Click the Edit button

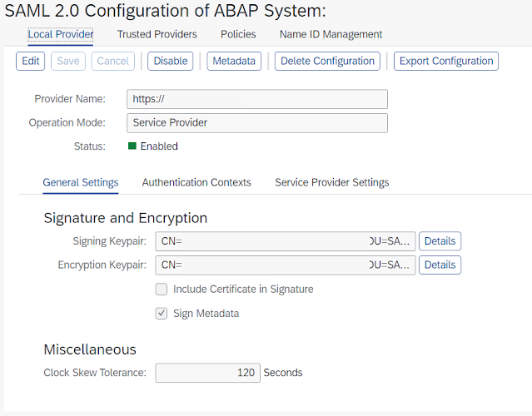coord(31,61)
